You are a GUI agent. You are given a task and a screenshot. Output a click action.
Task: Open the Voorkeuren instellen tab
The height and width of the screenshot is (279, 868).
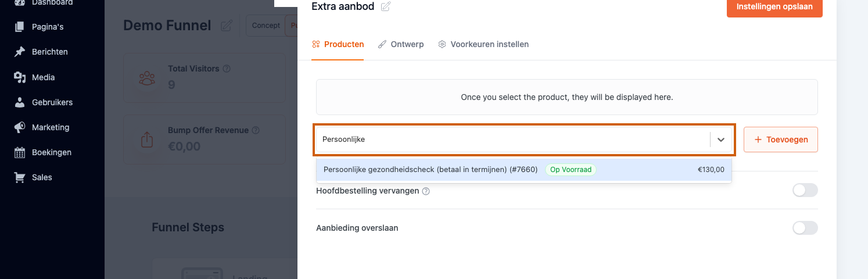tap(483, 44)
